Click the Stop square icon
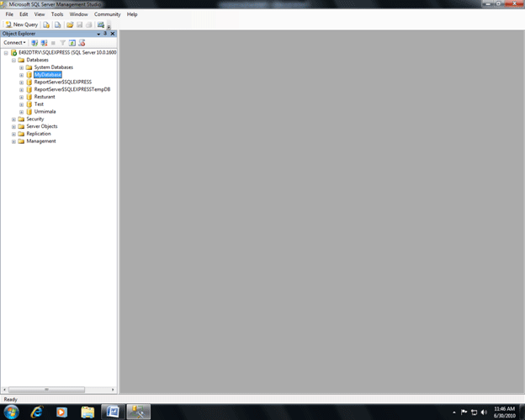This screenshot has width=525, height=420. (x=53, y=43)
